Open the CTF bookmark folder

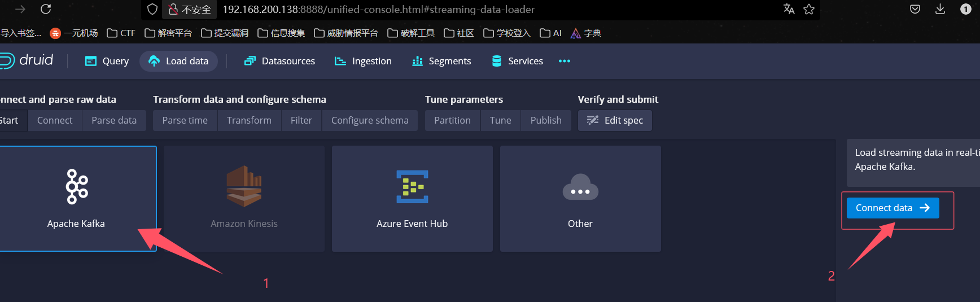(121, 33)
